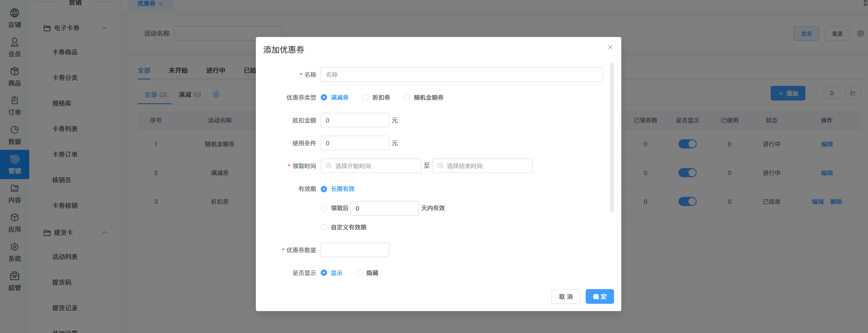Click 删除 for the 折扣券 row
868x333 pixels.
pyautogui.click(x=836, y=201)
